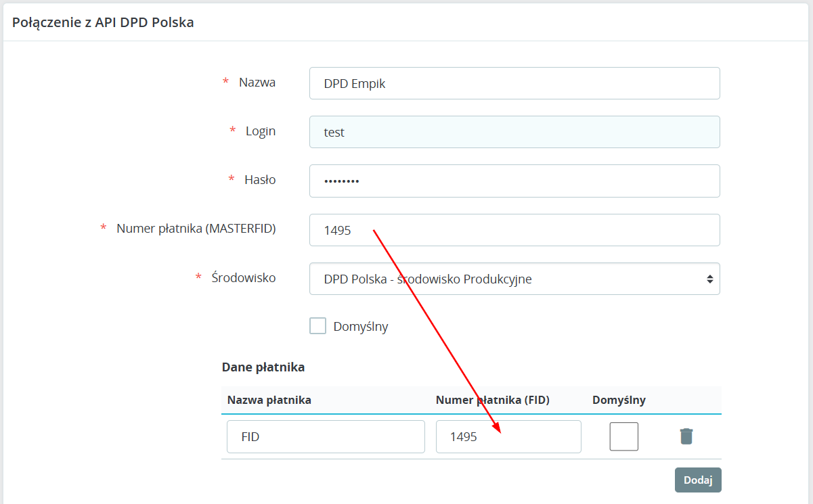Click the Numer płatnika (MASTERFID) label
The height and width of the screenshot is (504, 813).
(196, 229)
